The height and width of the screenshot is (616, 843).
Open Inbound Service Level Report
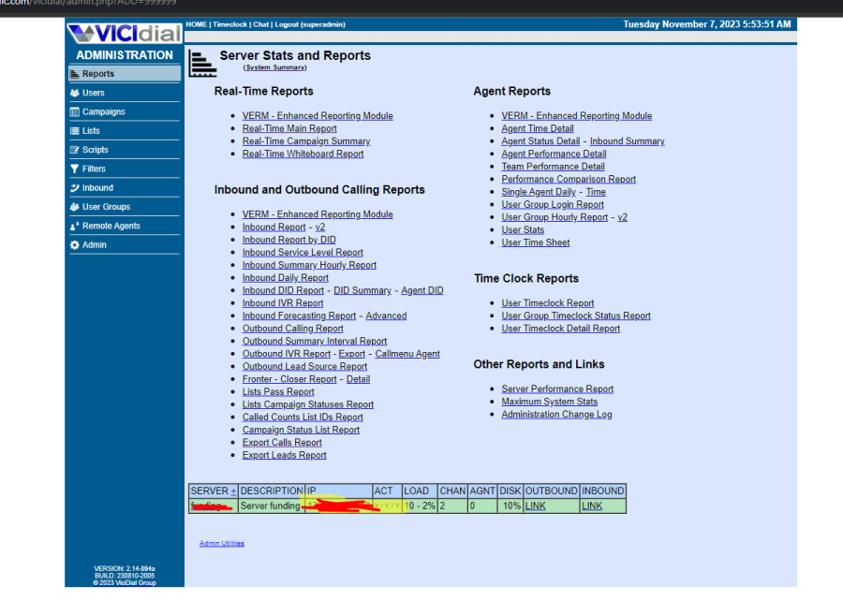tap(303, 253)
